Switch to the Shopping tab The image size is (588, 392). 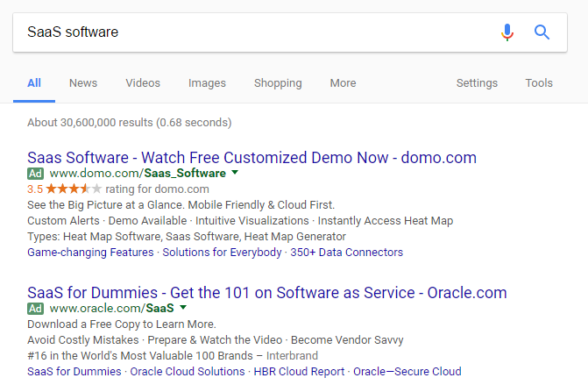pyautogui.click(x=278, y=83)
